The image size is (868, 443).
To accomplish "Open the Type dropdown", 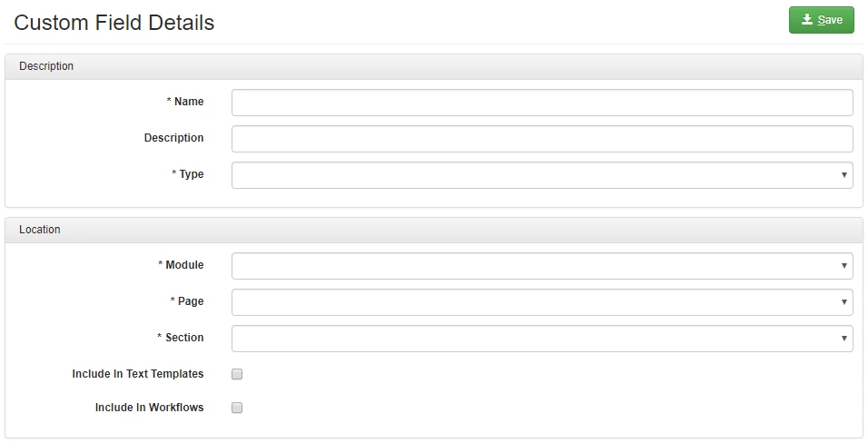I will [x=542, y=175].
